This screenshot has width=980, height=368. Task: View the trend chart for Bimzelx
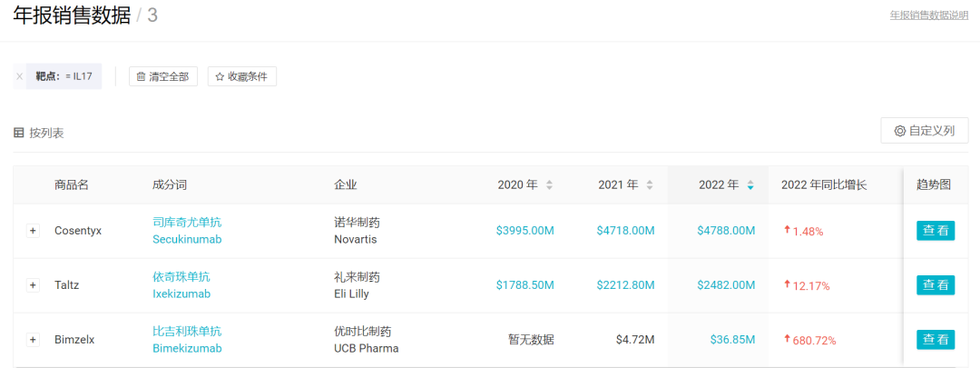[x=936, y=340]
